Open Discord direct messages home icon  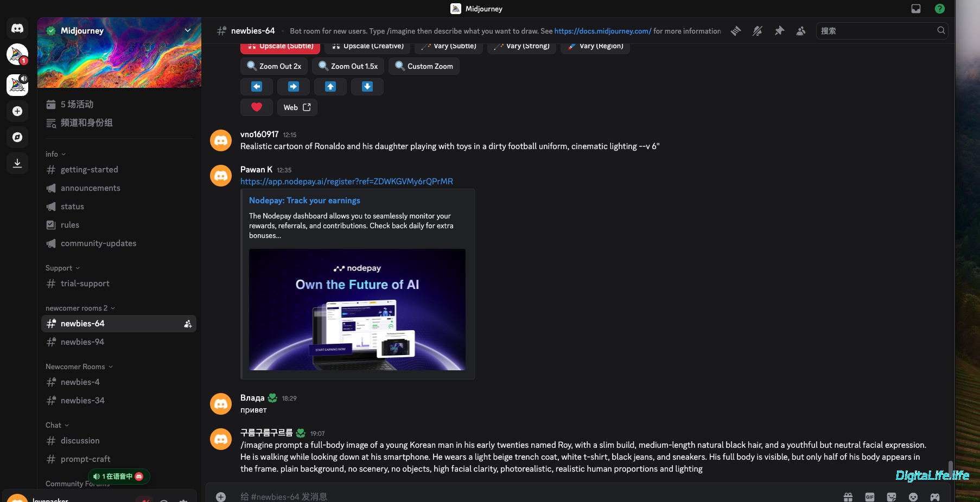[x=17, y=28]
